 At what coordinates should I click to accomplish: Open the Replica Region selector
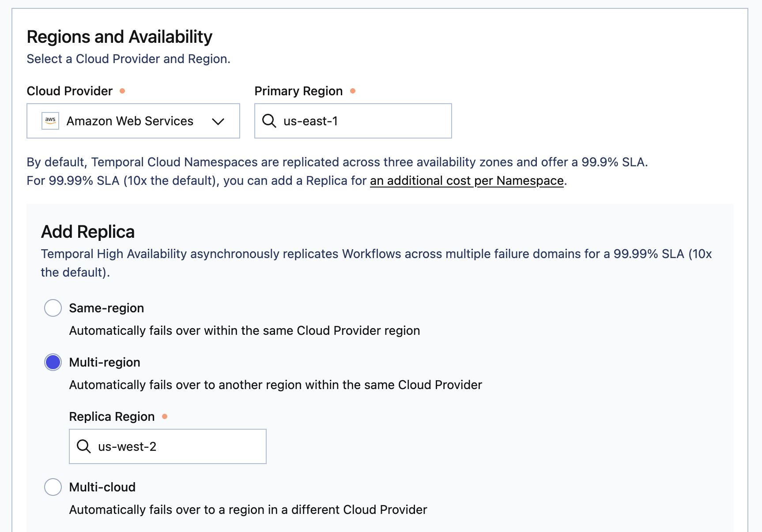click(167, 446)
